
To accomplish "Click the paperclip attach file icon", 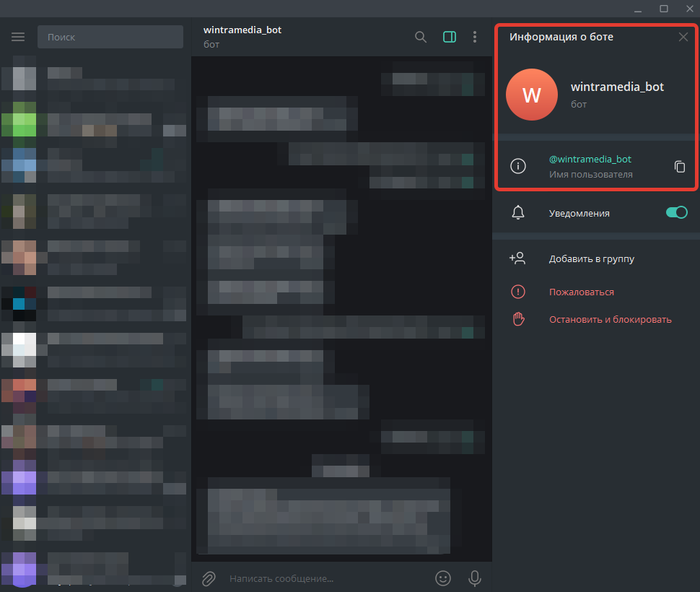I will (x=209, y=578).
